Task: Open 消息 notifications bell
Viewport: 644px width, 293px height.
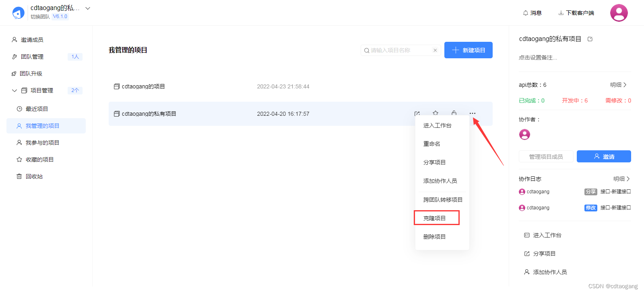Action: point(532,13)
